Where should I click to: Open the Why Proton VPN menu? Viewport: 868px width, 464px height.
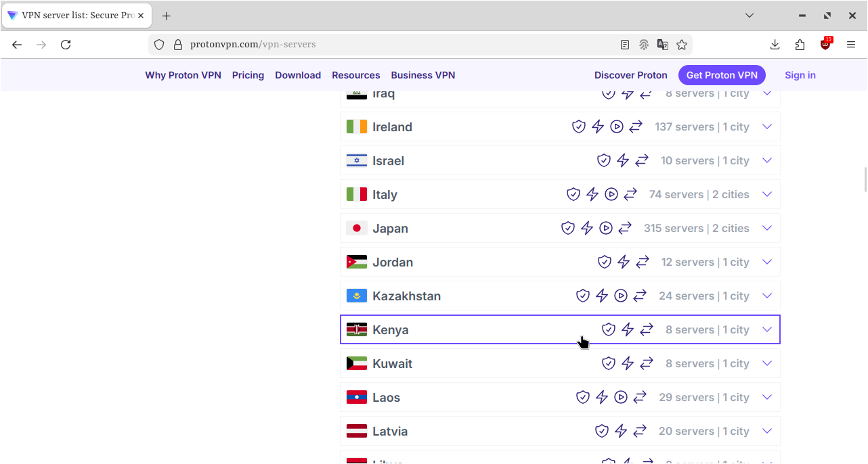pyautogui.click(x=183, y=75)
